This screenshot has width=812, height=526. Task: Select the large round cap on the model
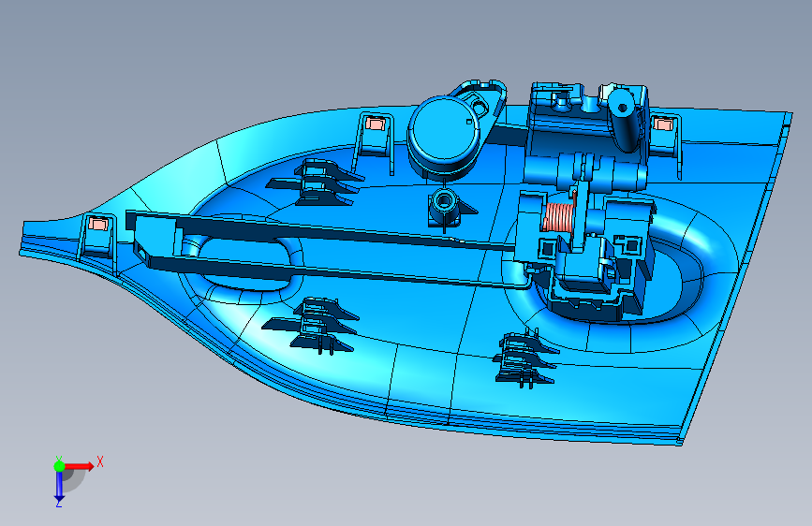click(446, 132)
